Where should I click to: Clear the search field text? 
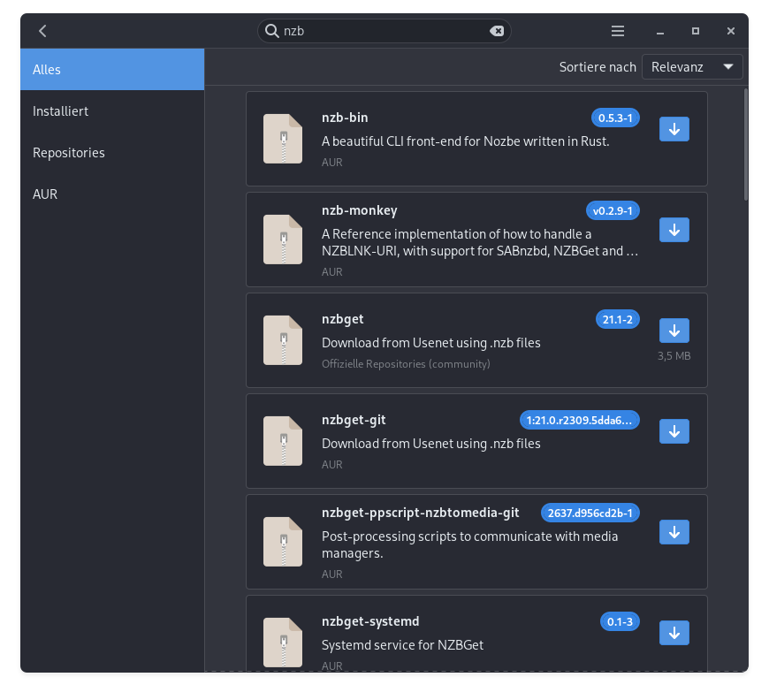tap(497, 31)
